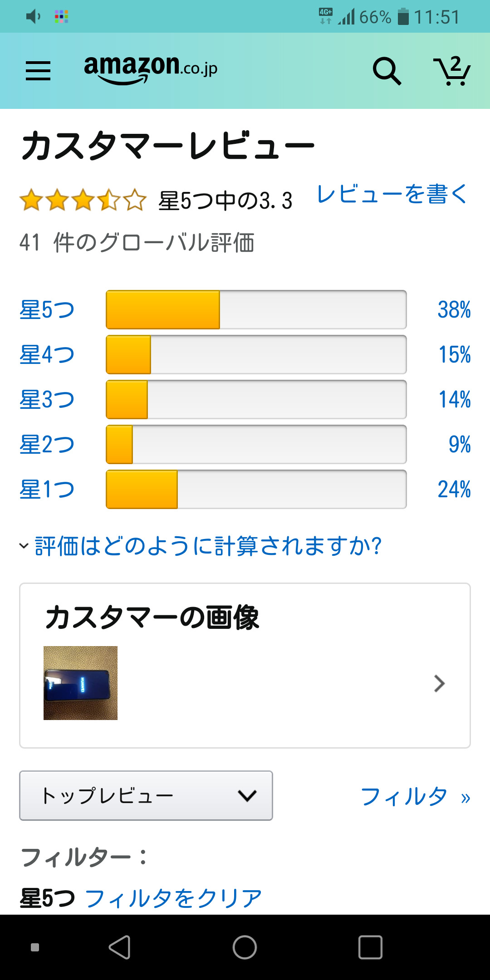Image resolution: width=490 pixels, height=980 pixels.
Task: Tap the customer images right chevron
Action: coord(439,683)
